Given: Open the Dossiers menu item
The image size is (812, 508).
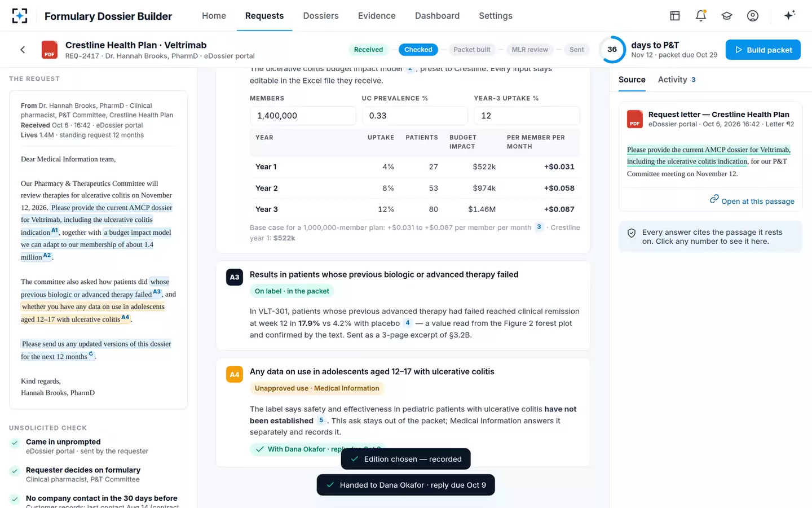Looking at the screenshot, I should (321, 16).
